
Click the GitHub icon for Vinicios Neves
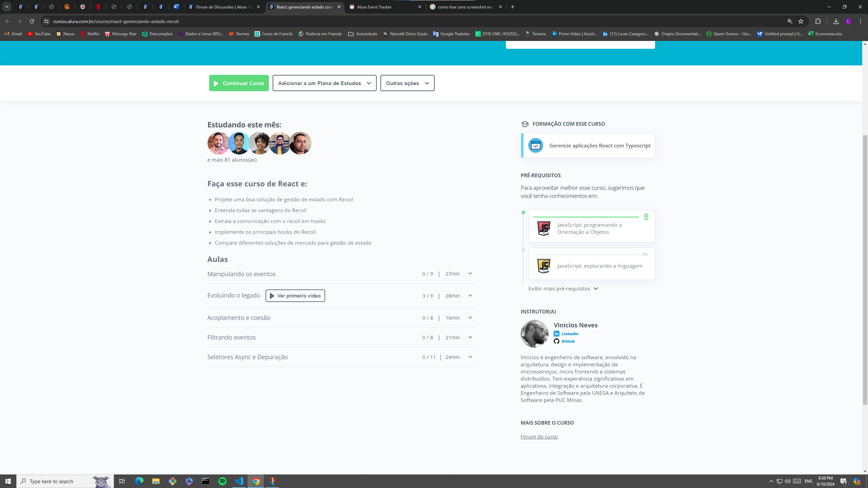557,341
